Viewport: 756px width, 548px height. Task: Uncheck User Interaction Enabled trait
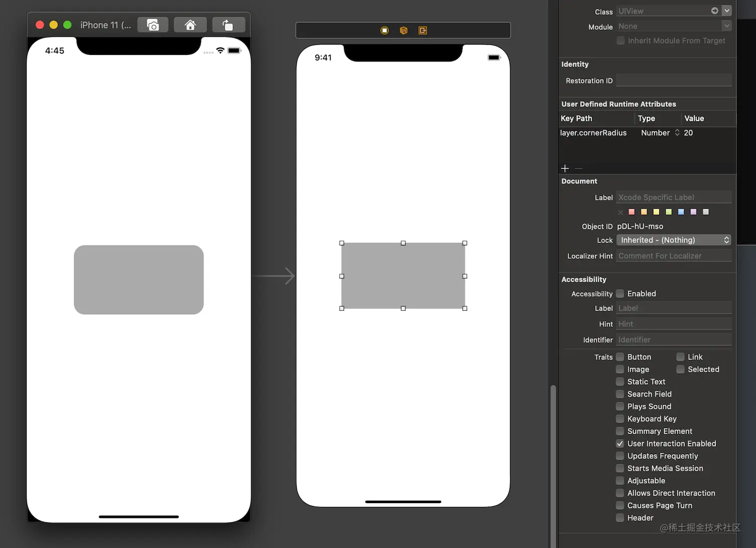[620, 444]
